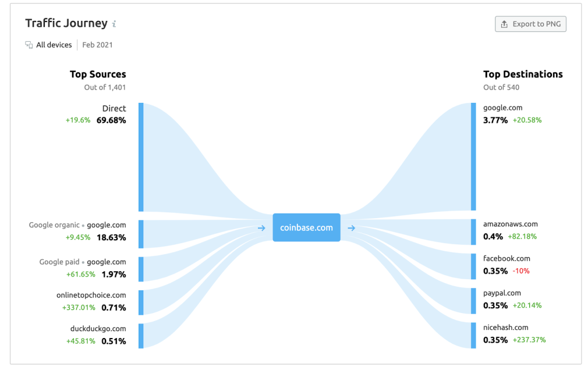Open the amazonaws.com destination link
The height and width of the screenshot is (370, 588).
(511, 224)
